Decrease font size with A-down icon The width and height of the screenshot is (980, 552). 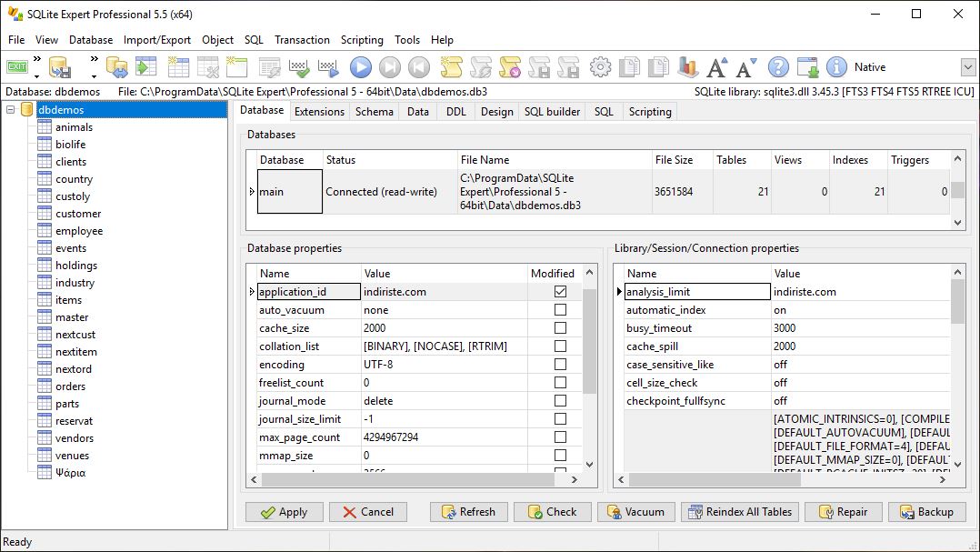click(746, 67)
